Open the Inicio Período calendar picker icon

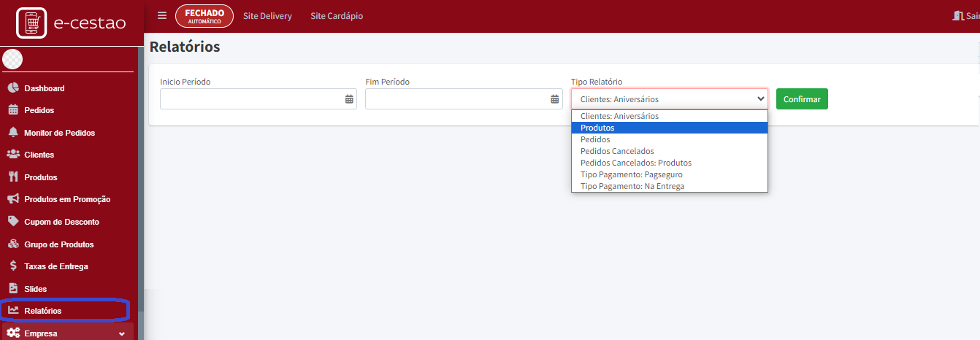pos(349,99)
